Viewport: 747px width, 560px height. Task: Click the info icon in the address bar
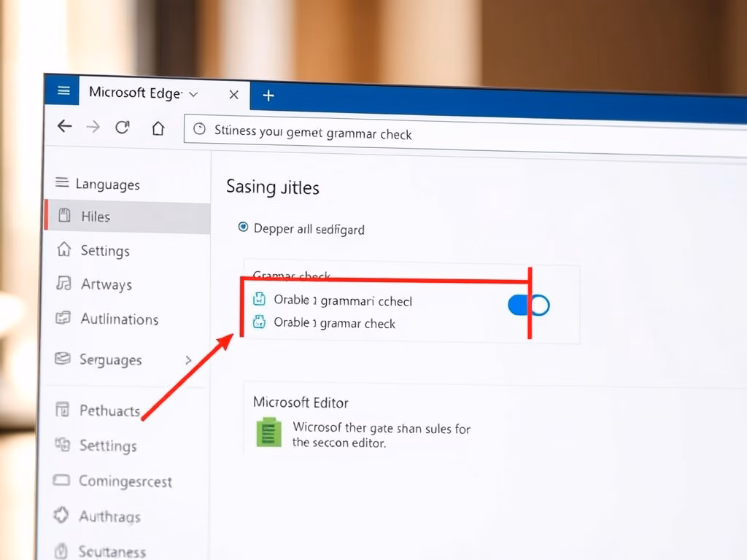click(x=199, y=128)
